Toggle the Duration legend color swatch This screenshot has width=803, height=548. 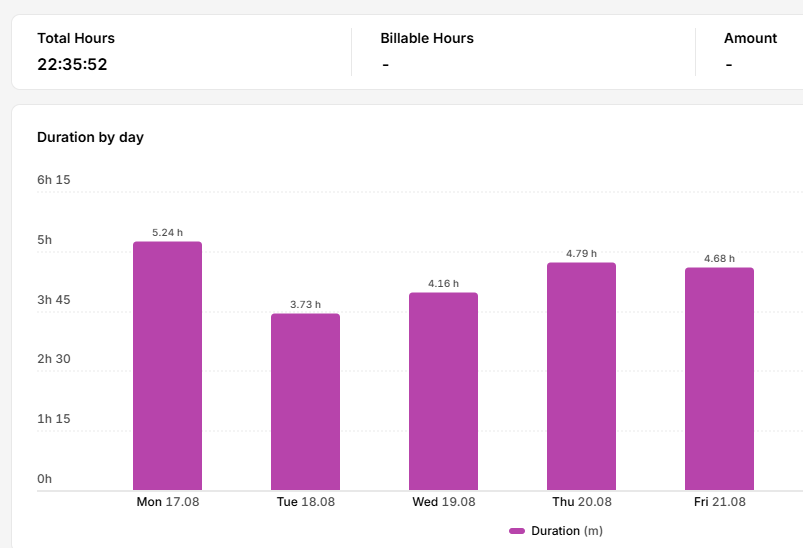[x=517, y=531]
